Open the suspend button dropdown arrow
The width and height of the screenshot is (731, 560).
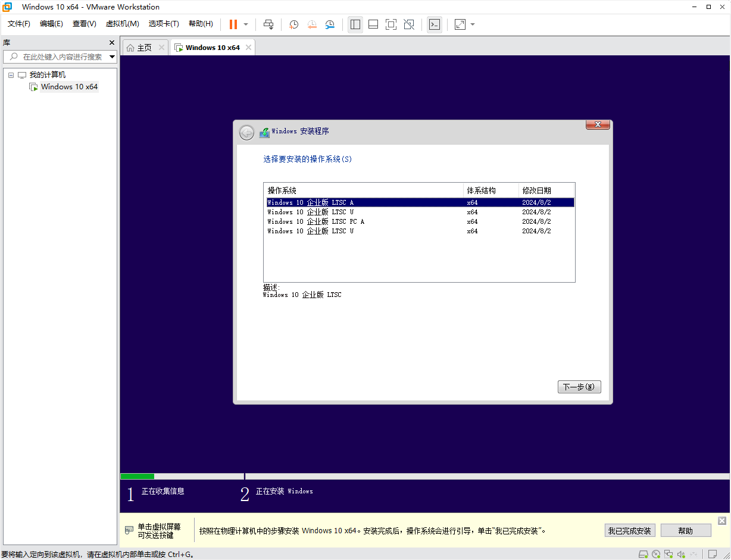(x=244, y=24)
